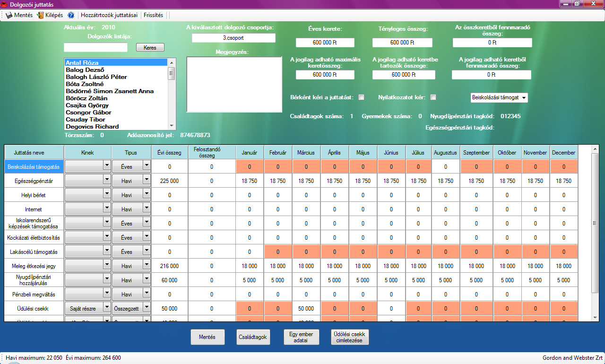This screenshot has height=364, width=605.
Task: Click Meleg étkezési jegy yearly amount 216 000
Action: pos(169,266)
